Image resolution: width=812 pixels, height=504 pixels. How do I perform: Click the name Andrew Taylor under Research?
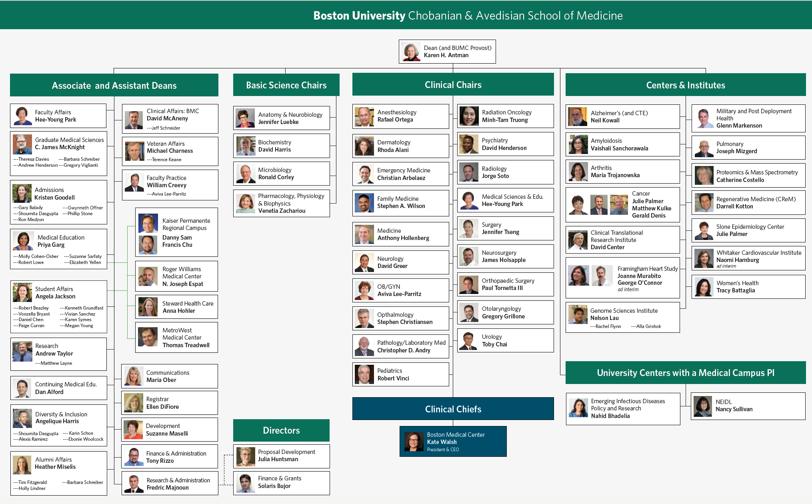tap(54, 354)
